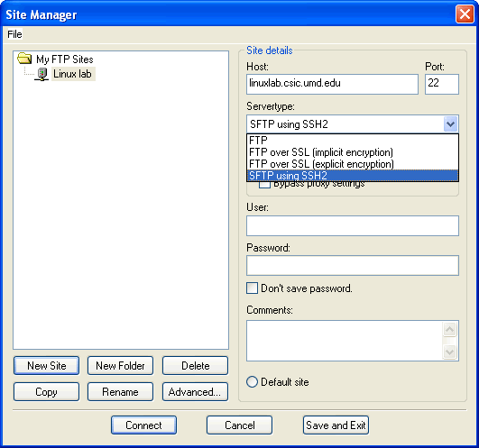Focus the User input field
This screenshot has width=479, height=448.
tap(353, 226)
